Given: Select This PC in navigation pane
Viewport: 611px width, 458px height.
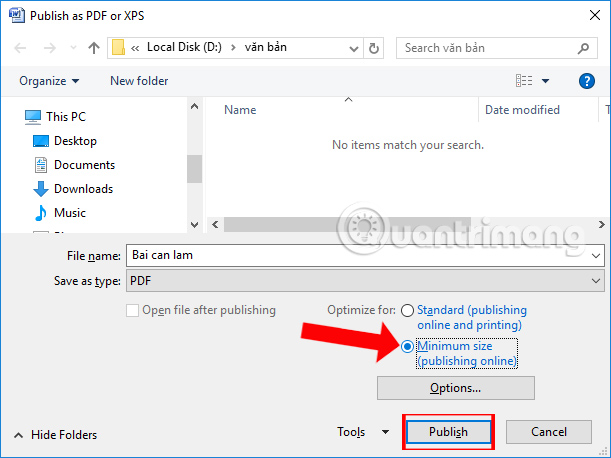Looking at the screenshot, I should (x=66, y=117).
